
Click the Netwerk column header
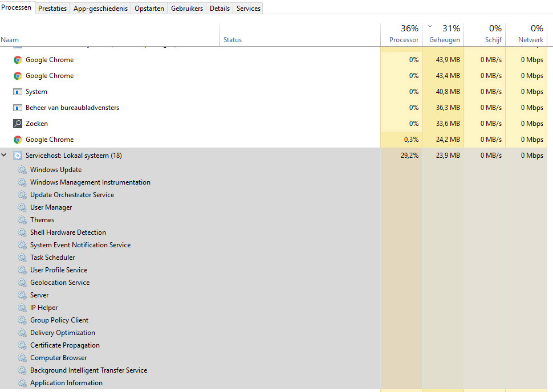(x=530, y=40)
